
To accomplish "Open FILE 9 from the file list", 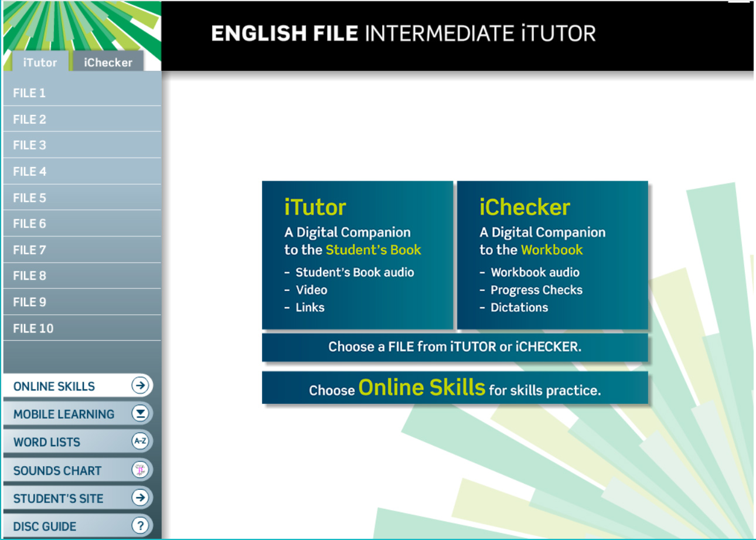I will click(x=82, y=302).
